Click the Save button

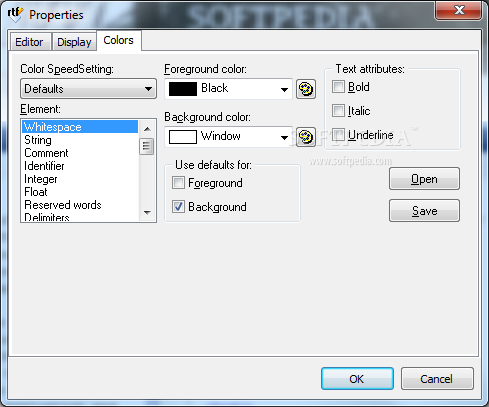(424, 211)
